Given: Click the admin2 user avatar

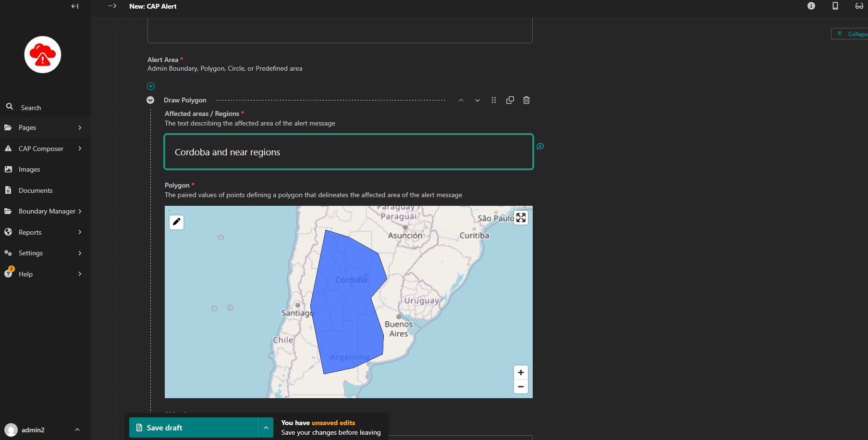Looking at the screenshot, I should pos(11,430).
